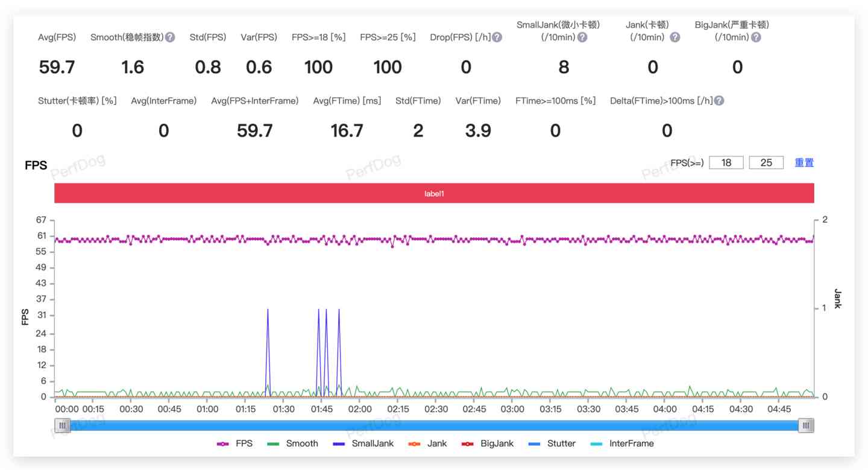Screen dimensions: 868x470
Task: Click the 重置 reset link
Action: click(804, 162)
